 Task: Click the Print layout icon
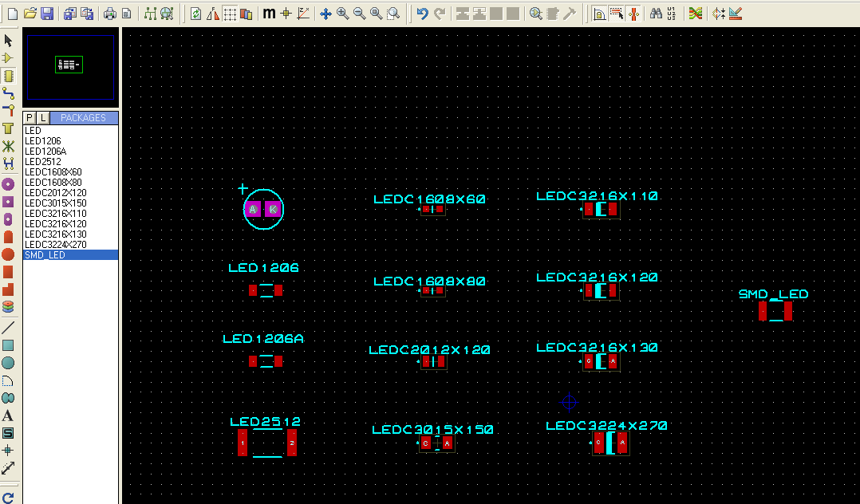(110, 14)
